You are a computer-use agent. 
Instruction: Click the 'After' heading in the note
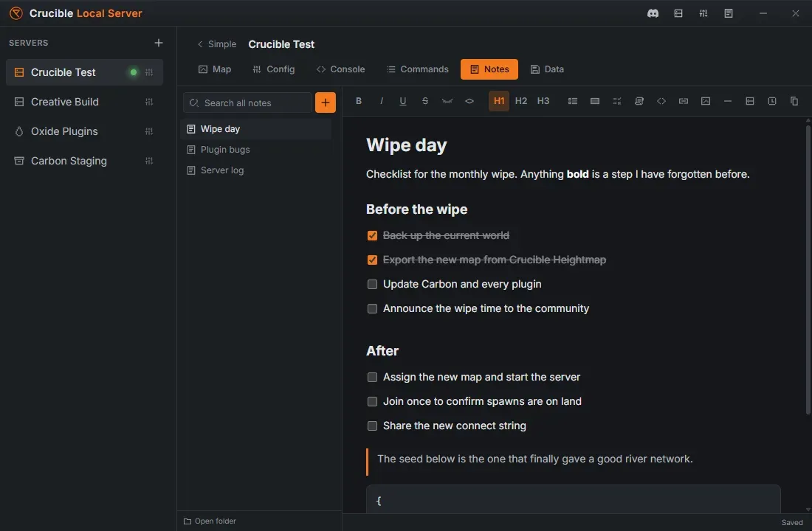coord(382,351)
